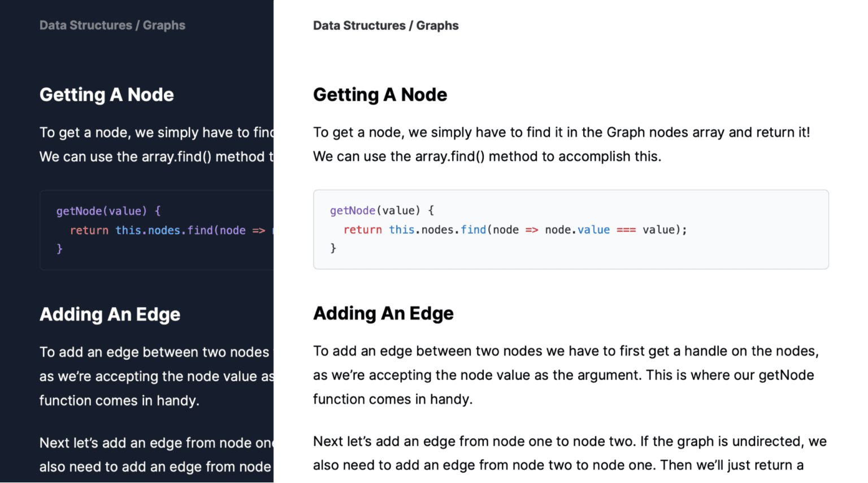Screen dimensions: 868x483
Task: Click inside the dark-theme getNode code block
Action: [x=157, y=230]
